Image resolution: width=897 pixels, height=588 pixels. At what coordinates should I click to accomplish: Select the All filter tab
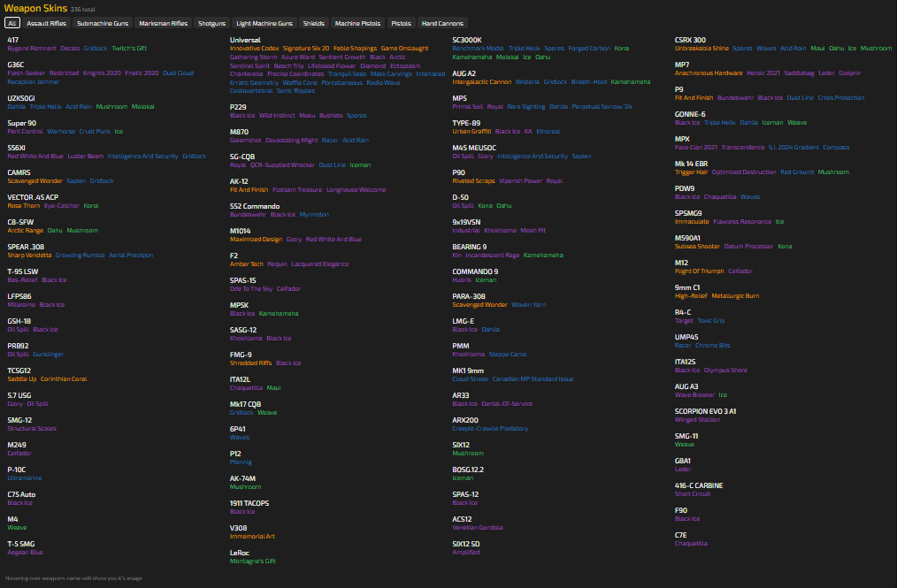[12, 23]
